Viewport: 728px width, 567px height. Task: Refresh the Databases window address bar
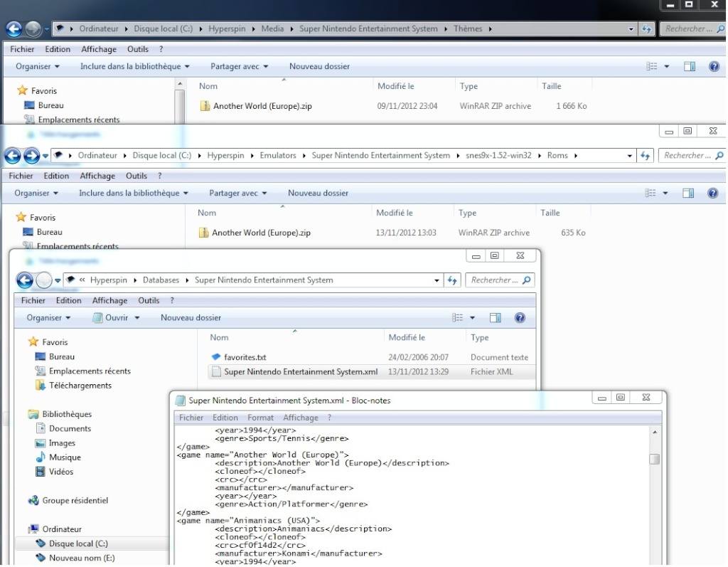[451, 280]
